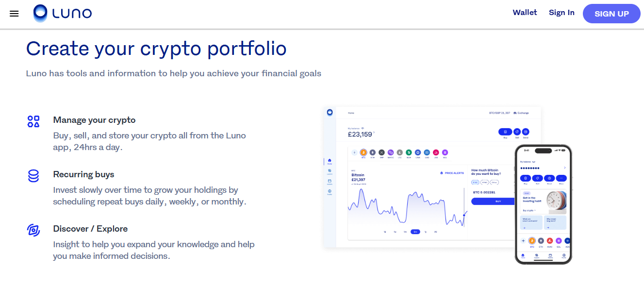Click round Sell icon in dashboard mockup

click(x=517, y=132)
